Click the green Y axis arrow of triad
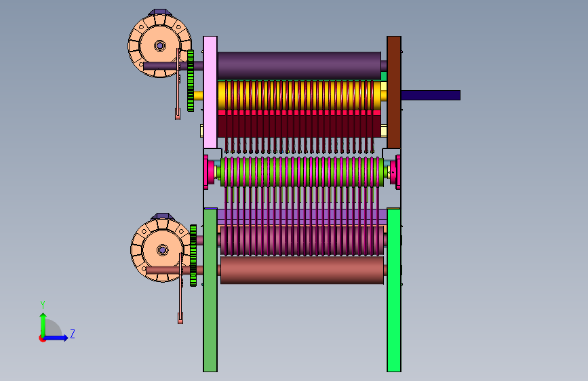588x381 pixels. [43, 324]
